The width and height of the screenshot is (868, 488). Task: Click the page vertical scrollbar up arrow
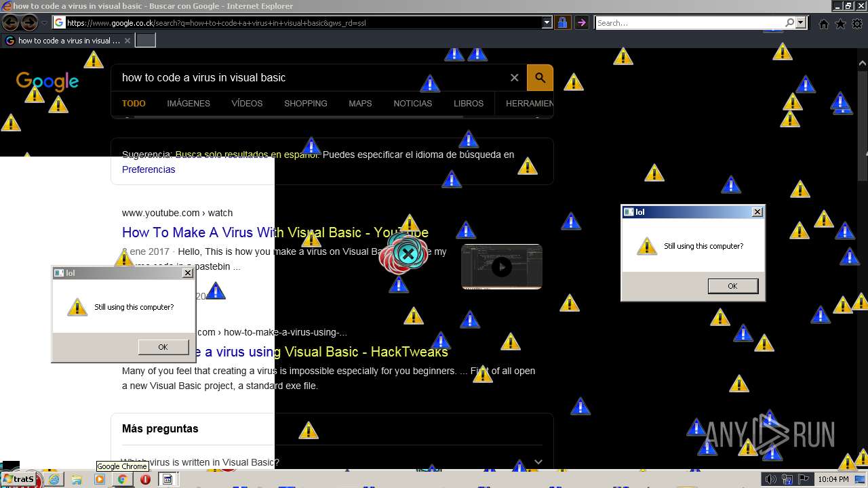tap(863, 65)
